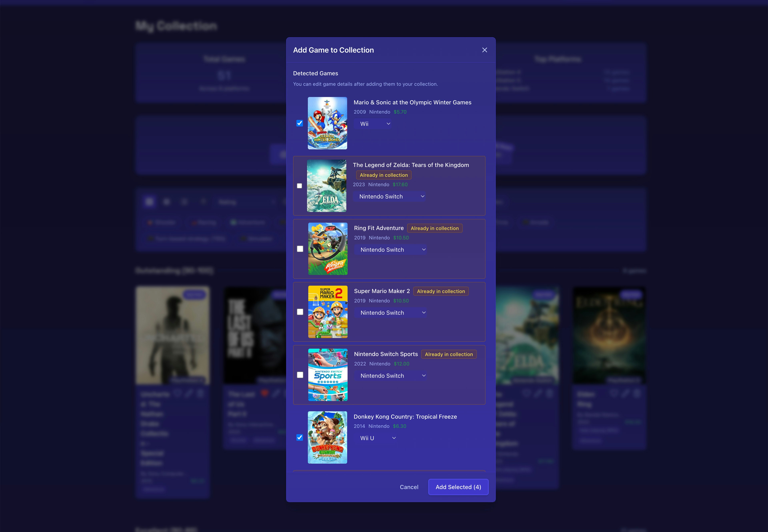Select Super Mario Maker 2 checkbox

click(x=300, y=312)
